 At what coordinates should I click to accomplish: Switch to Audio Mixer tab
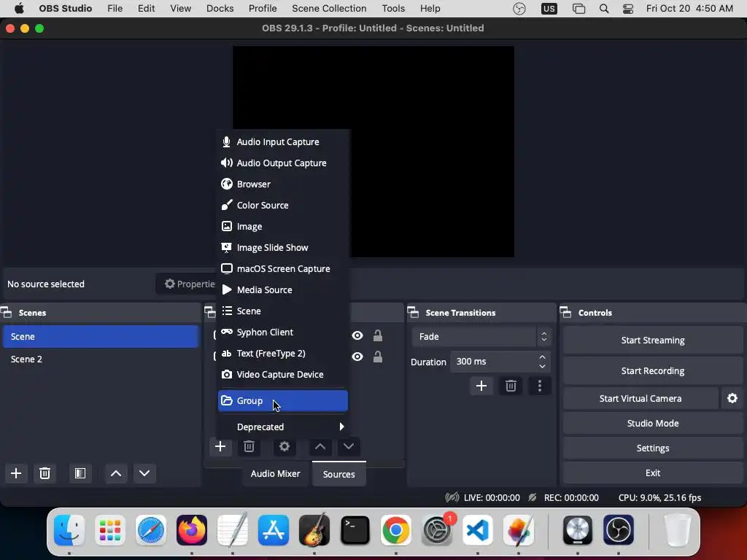(x=275, y=474)
